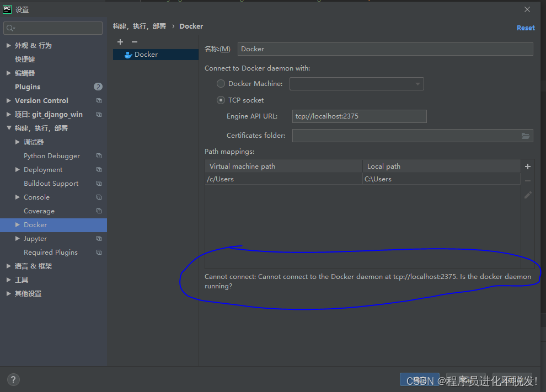This screenshot has width=546, height=392.
Task: Click the add Docker configuration plus icon
Action: click(x=120, y=42)
